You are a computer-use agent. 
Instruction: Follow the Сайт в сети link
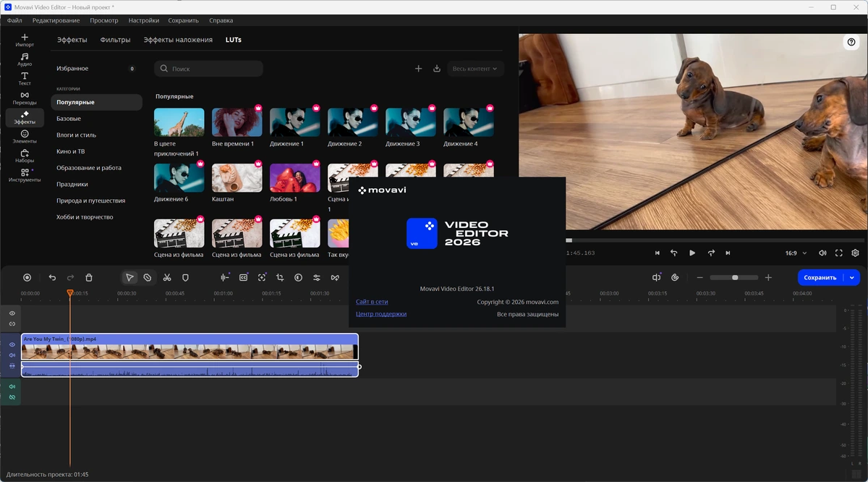pyautogui.click(x=372, y=302)
